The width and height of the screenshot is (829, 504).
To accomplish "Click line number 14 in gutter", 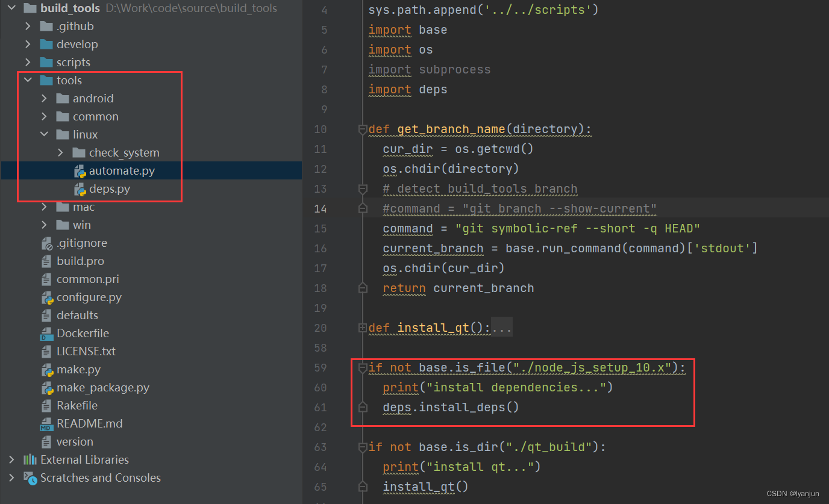I will 321,208.
